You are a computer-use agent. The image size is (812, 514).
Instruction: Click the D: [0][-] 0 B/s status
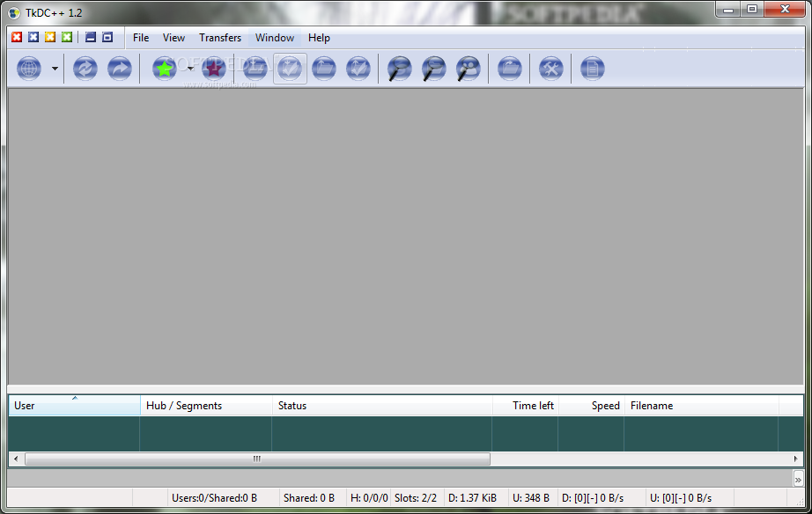[593, 498]
